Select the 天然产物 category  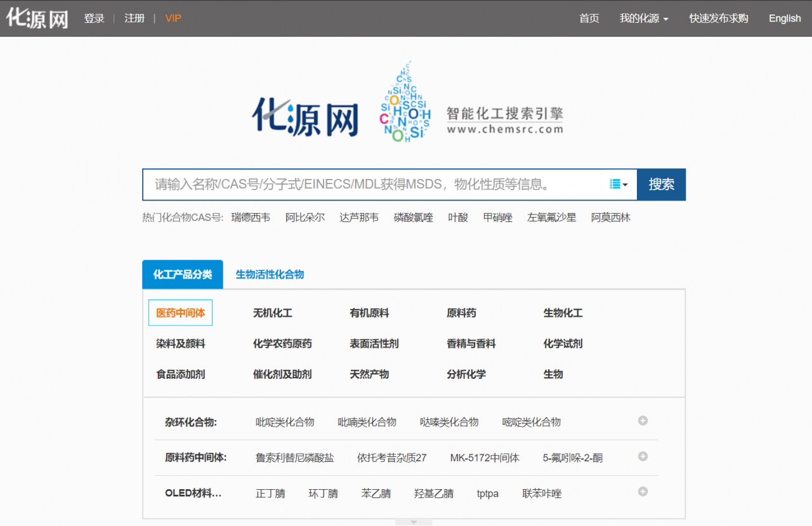point(369,374)
